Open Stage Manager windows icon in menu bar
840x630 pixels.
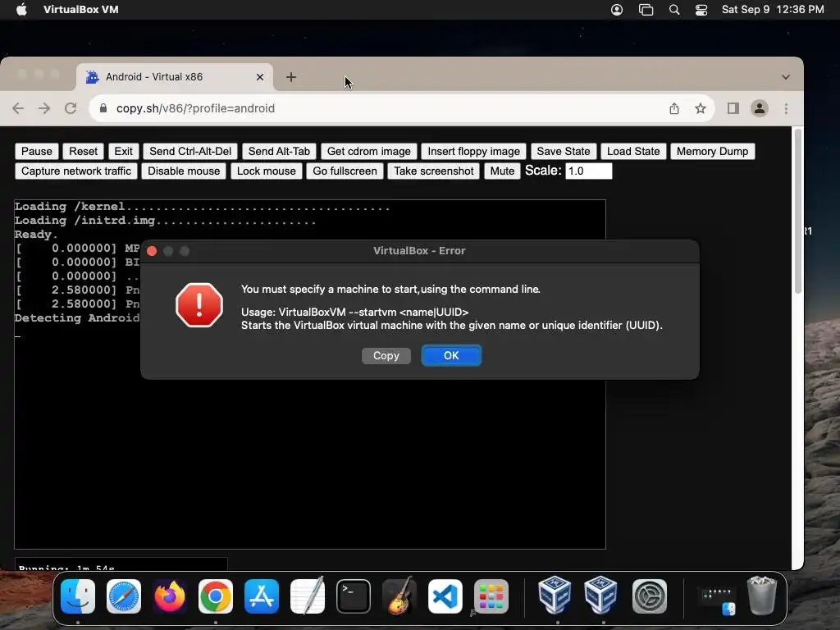point(646,10)
